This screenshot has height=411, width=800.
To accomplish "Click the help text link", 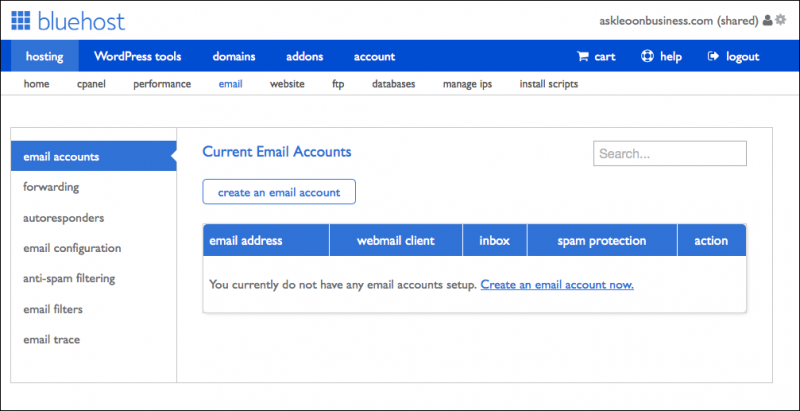I will tap(671, 57).
